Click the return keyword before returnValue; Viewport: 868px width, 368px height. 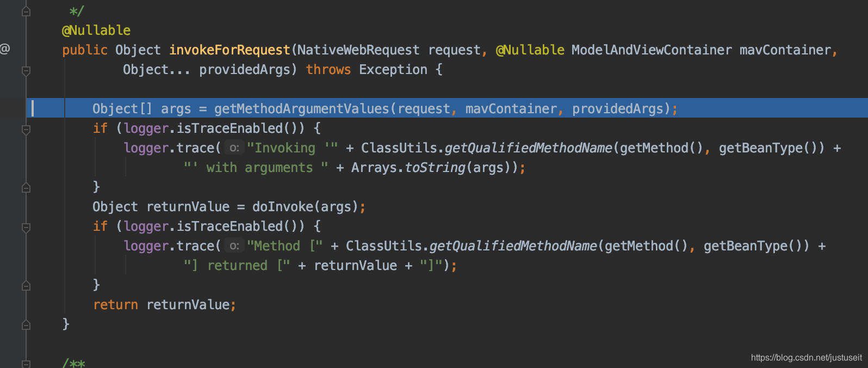click(x=115, y=305)
